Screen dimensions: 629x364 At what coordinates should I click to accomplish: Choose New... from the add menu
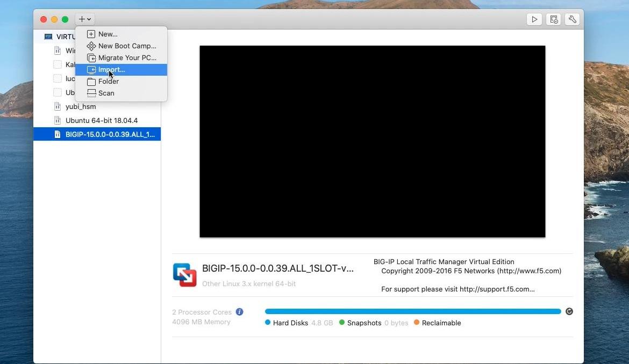click(x=121, y=34)
